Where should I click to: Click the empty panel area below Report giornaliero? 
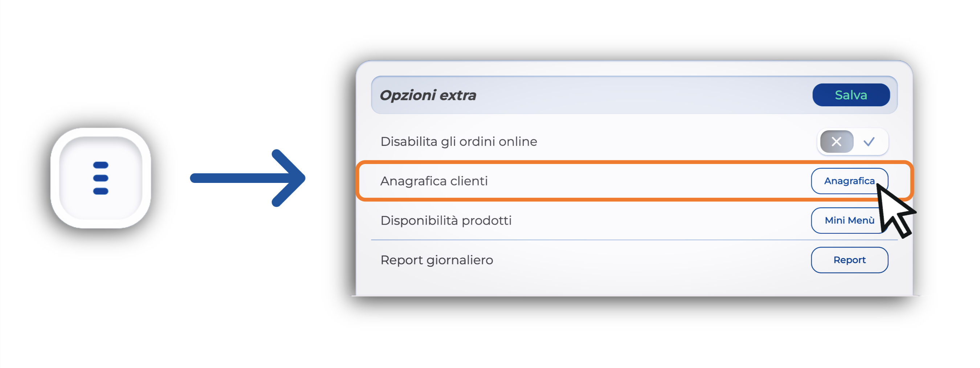(609, 283)
